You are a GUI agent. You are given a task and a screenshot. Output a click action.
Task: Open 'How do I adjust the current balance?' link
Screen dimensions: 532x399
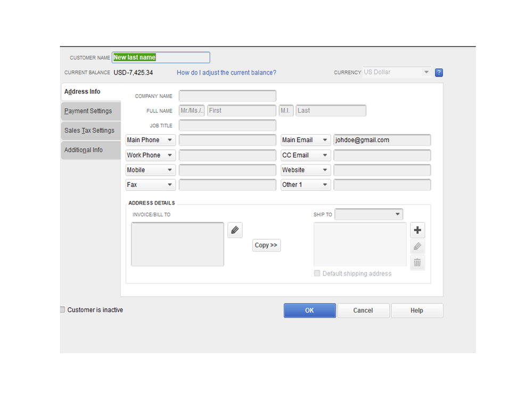tap(226, 72)
